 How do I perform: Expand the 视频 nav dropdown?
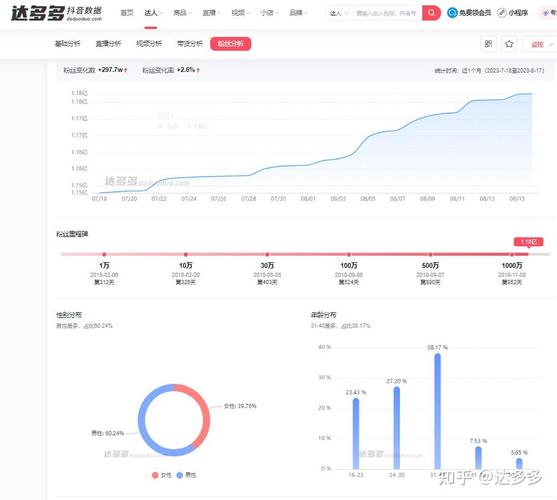[240, 13]
